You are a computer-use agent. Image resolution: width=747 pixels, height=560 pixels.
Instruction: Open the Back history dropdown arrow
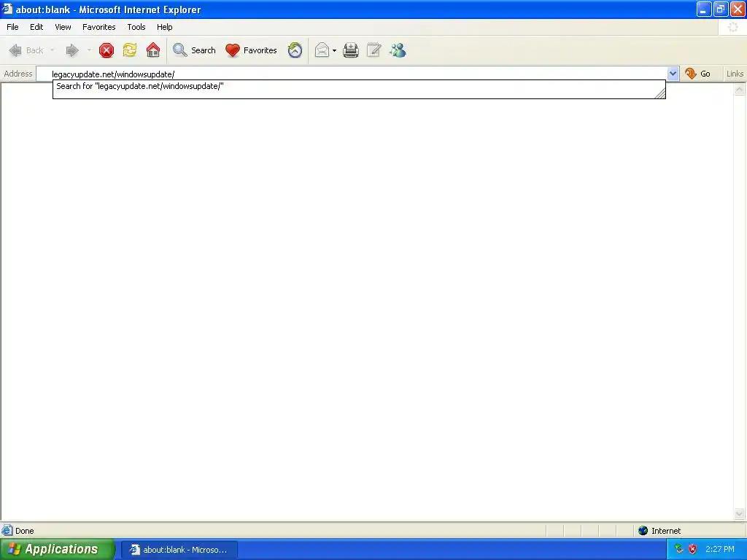pyautogui.click(x=52, y=50)
